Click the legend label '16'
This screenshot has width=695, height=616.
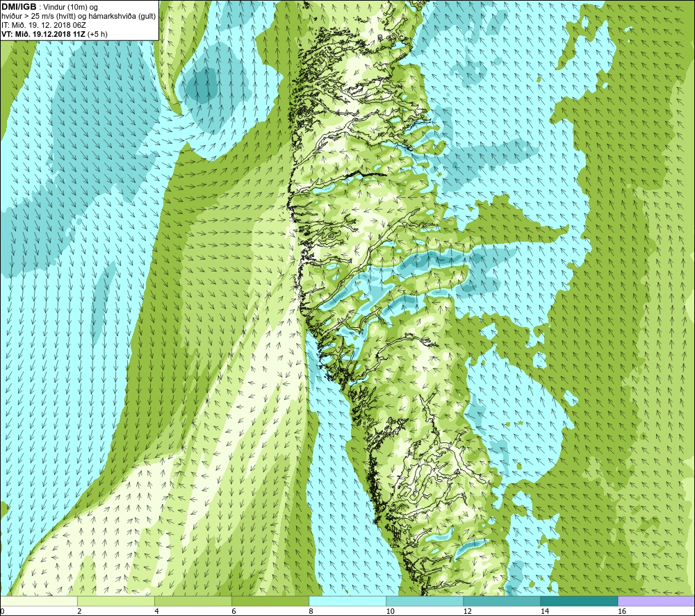pyautogui.click(x=622, y=611)
